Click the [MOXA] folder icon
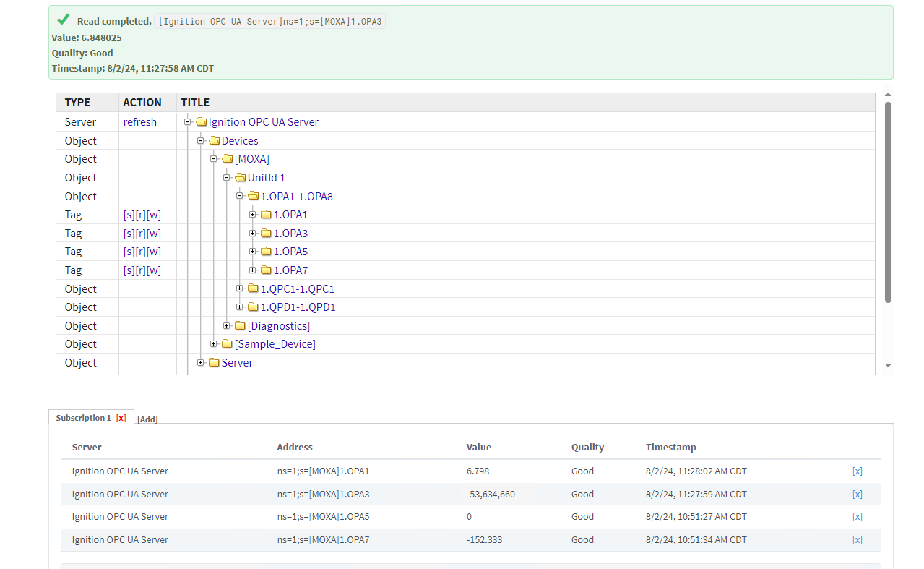Image resolution: width=924 pixels, height=569 pixels. click(x=228, y=159)
